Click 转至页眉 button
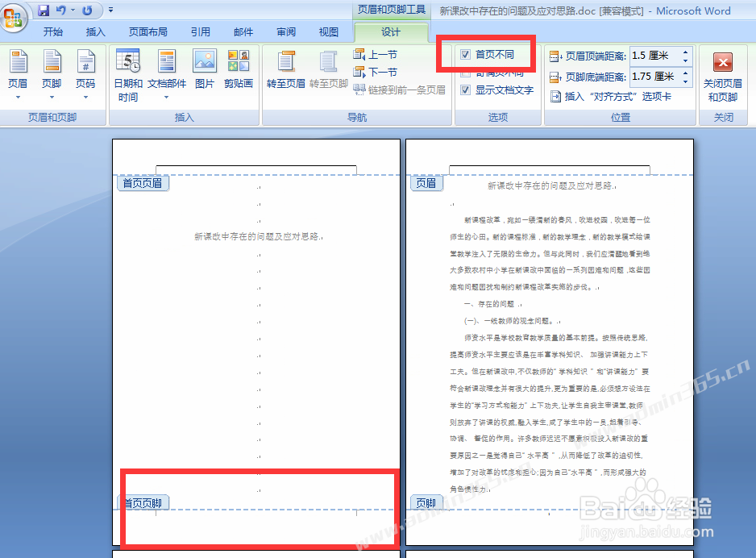The width and height of the screenshot is (756, 558). 286,69
